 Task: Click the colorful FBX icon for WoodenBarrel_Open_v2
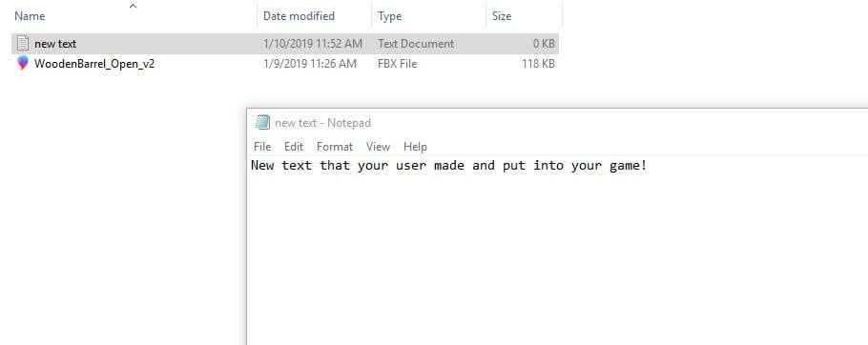pos(22,63)
